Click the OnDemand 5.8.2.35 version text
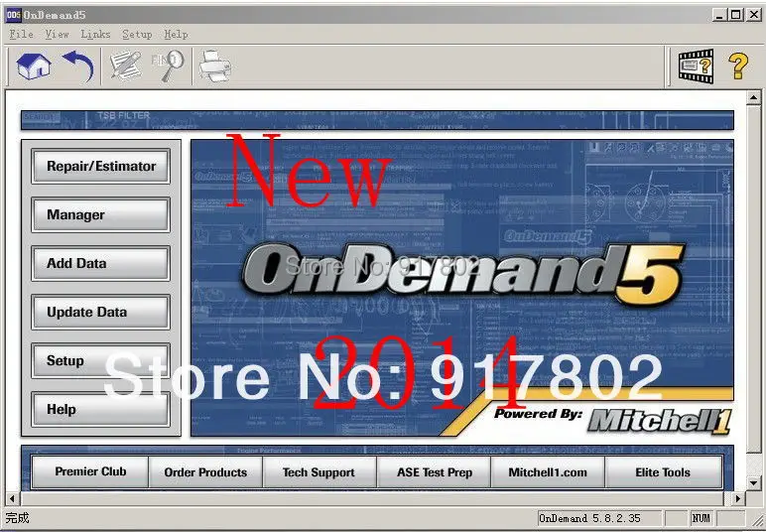 [589, 518]
